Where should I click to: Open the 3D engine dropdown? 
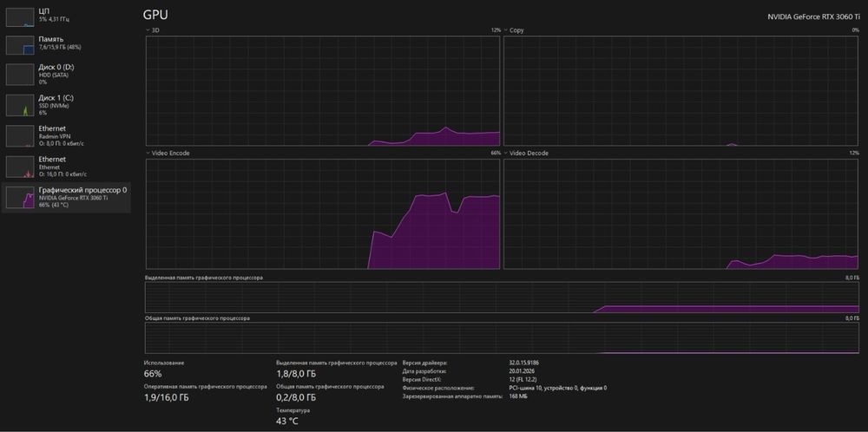[148, 29]
